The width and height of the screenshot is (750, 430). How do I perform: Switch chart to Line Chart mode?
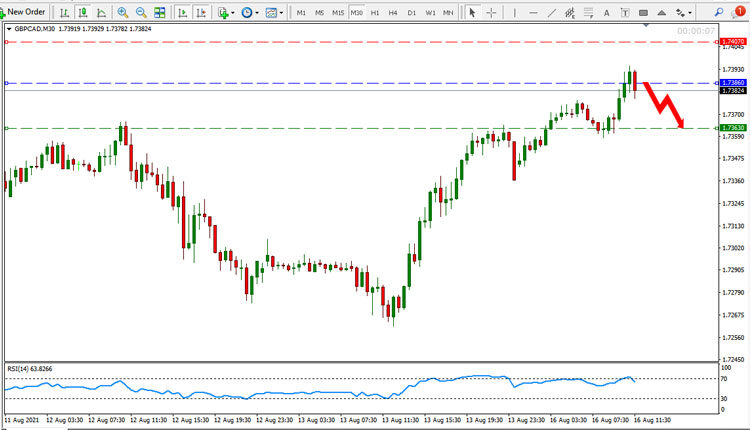[x=101, y=13]
